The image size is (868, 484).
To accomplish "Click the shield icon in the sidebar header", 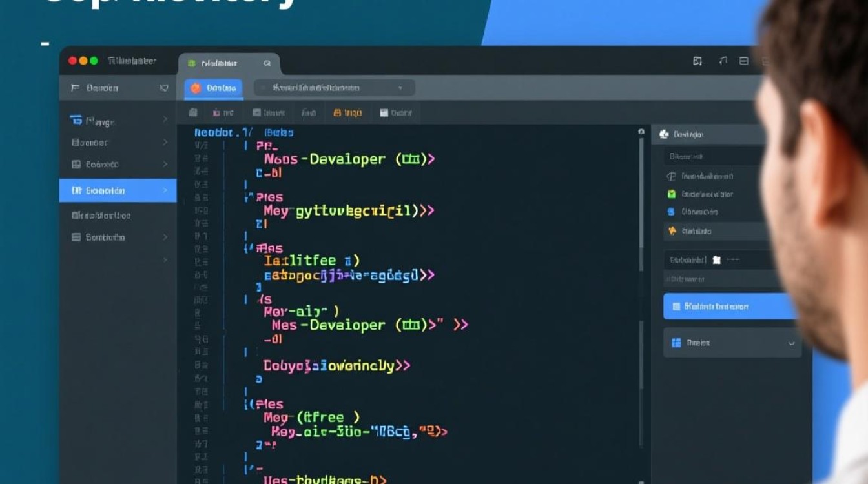I will 164,88.
